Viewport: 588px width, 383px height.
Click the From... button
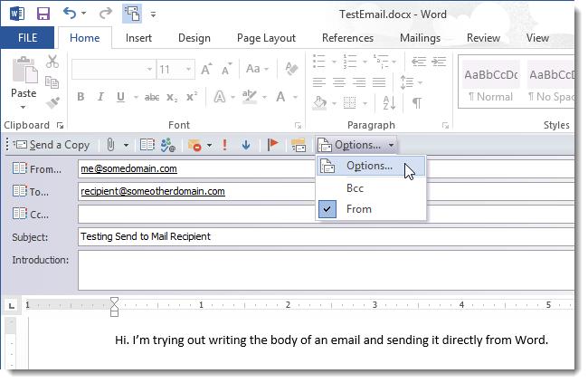(37, 169)
